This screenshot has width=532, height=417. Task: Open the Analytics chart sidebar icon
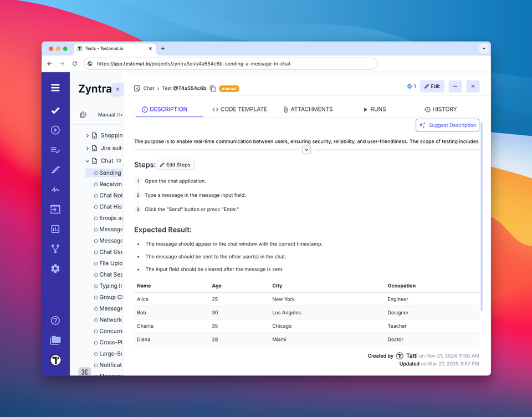tap(55, 229)
